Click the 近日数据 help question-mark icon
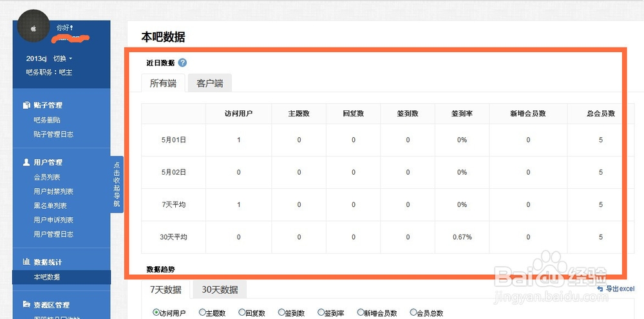The width and height of the screenshot is (644, 319). pyautogui.click(x=183, y=63)
